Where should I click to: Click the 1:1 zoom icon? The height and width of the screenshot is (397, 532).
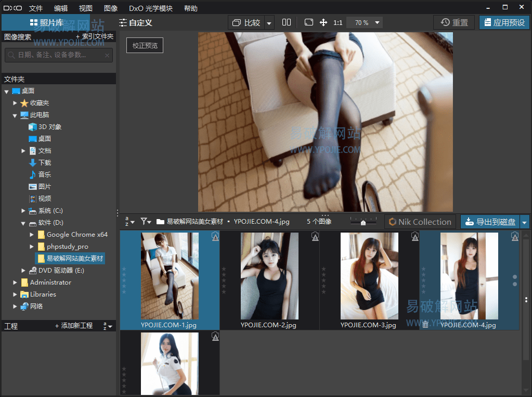pyautogui.click(x=338, y=22)
